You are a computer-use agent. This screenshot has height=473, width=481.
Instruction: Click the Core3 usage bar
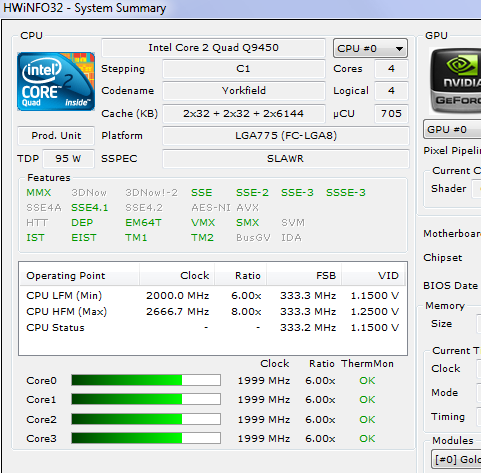pyautogui.click(x=146, y=438)
